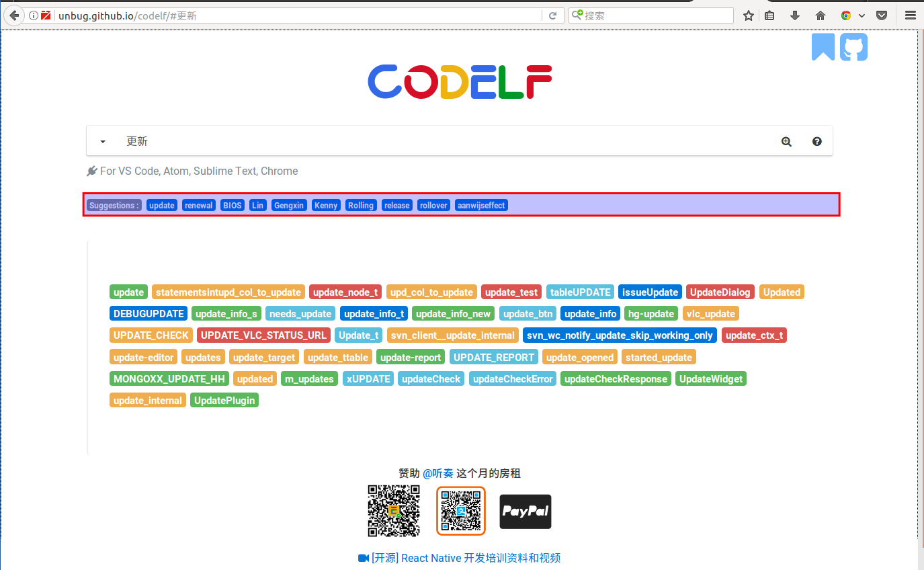Click the orange-bordered QR code image

coord(461,511)
